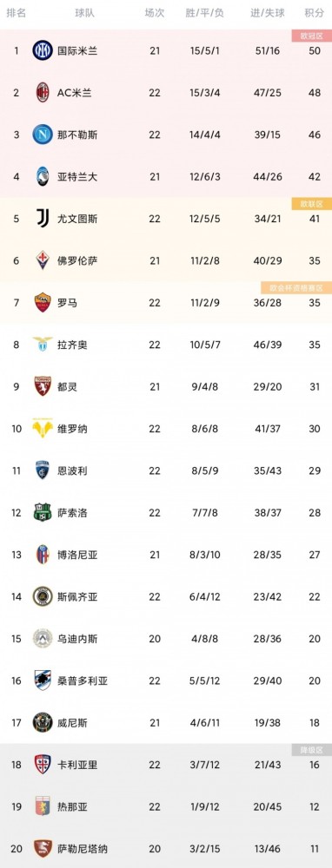The width and height of the screenshot is (332, 868).
Task: Click the Juventus (尤文图斯) logo
Action: [43, 219]
